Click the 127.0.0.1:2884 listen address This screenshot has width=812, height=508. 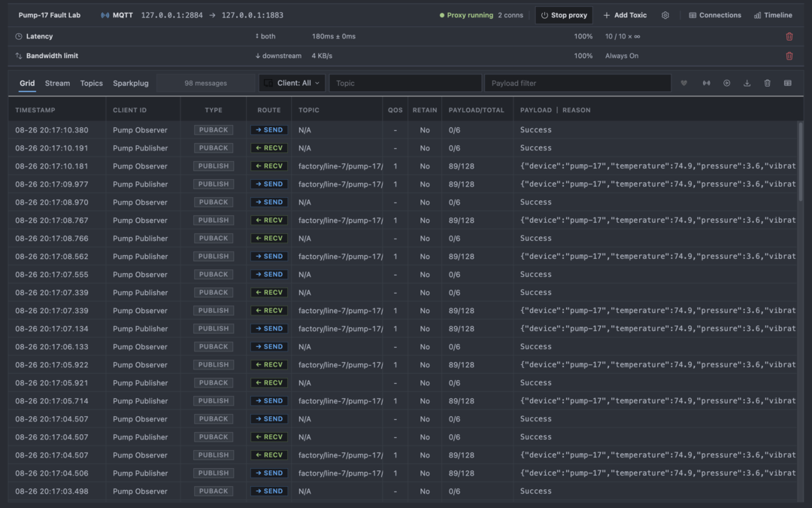[172, 16]
